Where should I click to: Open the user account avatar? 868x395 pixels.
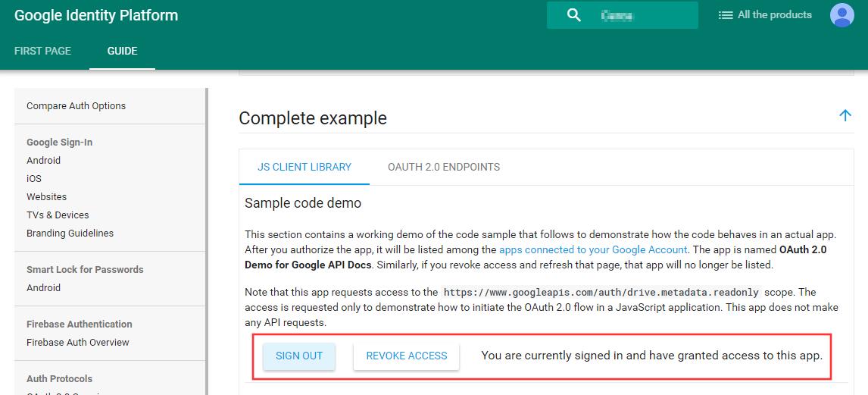coord(842,15)
